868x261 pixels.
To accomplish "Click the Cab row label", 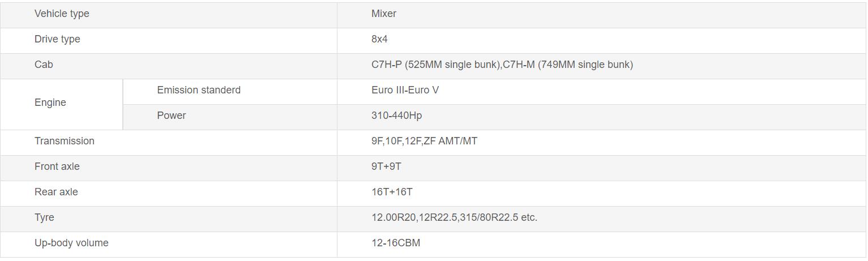I will [x=44, y=65].
